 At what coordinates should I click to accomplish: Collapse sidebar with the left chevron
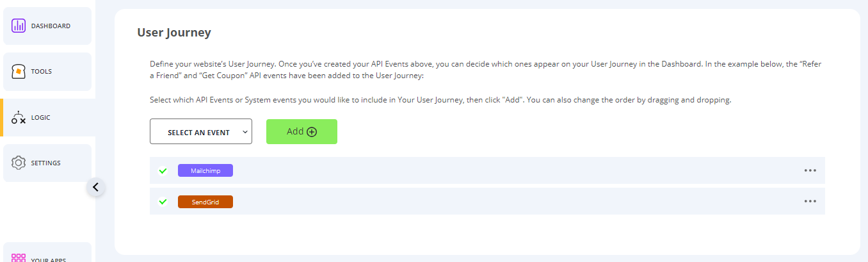(x=96, y=187)
